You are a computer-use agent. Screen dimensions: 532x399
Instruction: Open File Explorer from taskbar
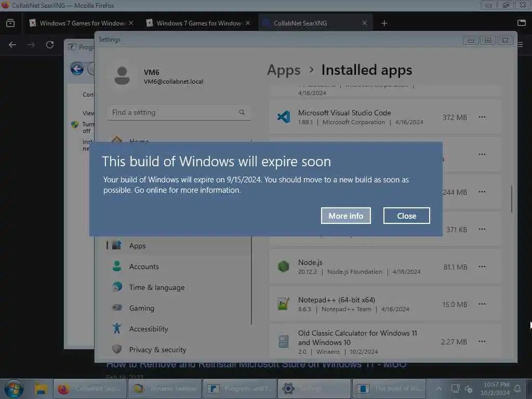tap(41, 389)
